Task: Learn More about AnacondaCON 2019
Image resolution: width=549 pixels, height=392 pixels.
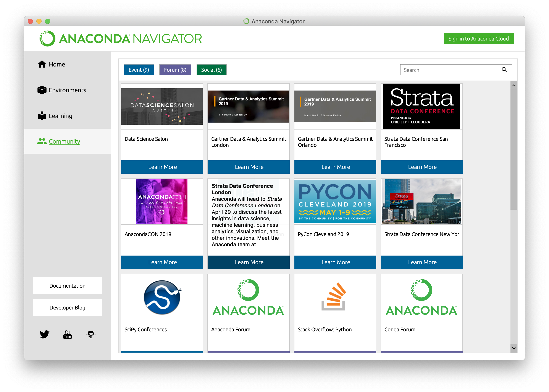Action: (162, 262)
